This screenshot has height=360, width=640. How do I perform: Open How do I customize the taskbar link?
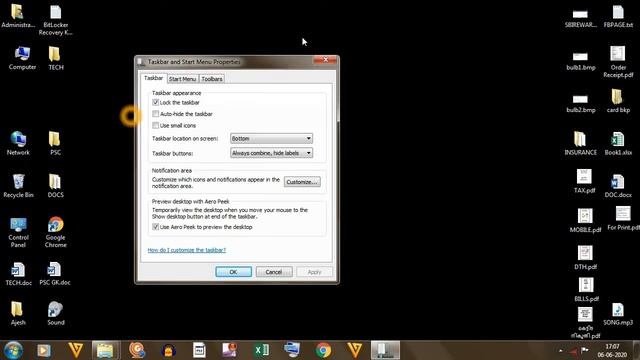(x=187, y=250)
